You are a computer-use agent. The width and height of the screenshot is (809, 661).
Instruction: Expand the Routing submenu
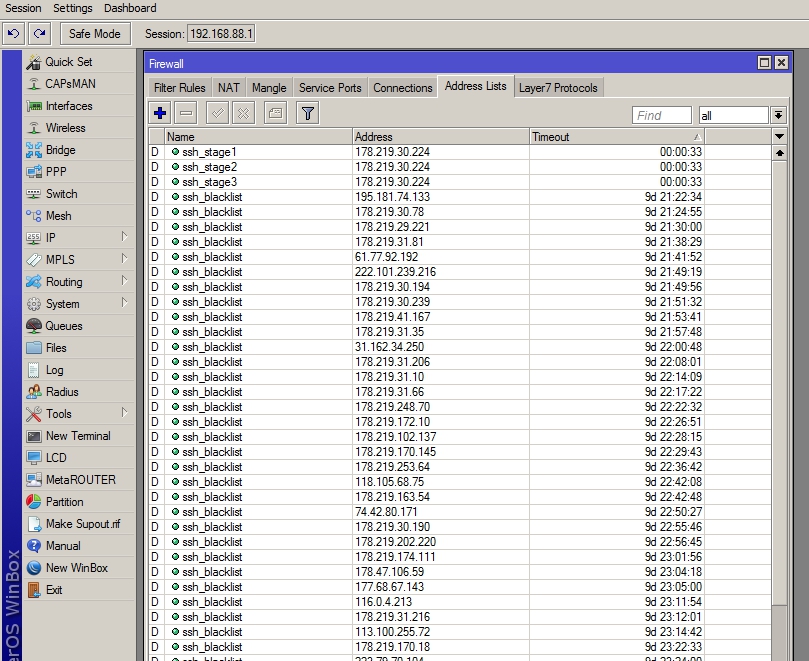64,282
